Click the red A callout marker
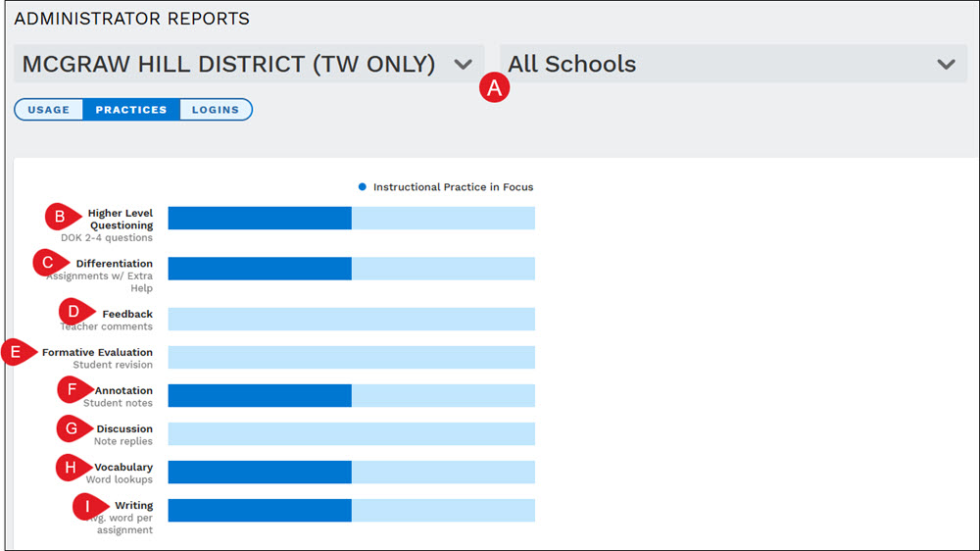 (494, 88)
